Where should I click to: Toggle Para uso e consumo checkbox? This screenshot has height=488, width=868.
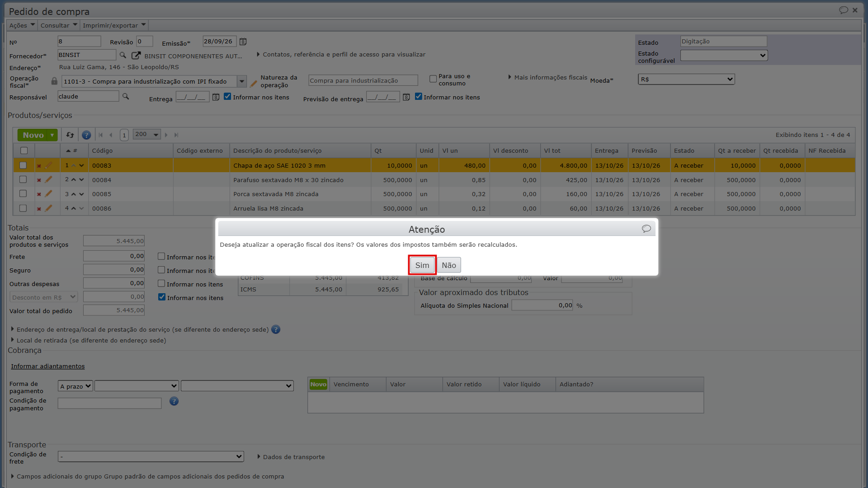pos(433,79)
